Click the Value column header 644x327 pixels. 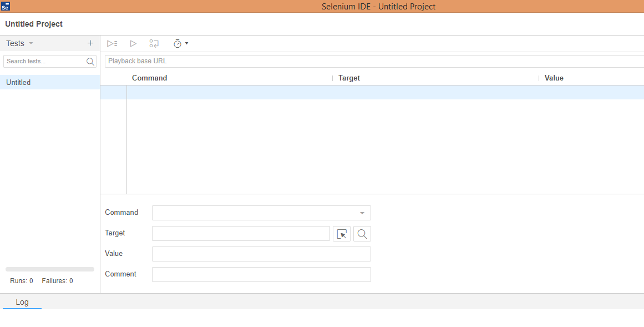[x=554, y=78]
